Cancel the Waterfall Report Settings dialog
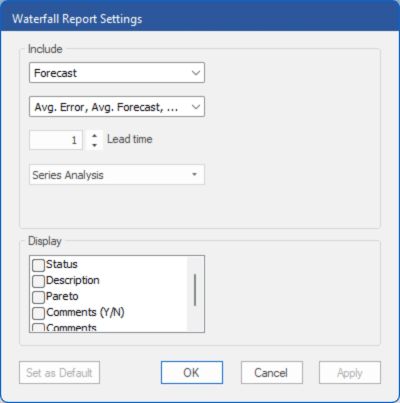 tap(272, 373)
